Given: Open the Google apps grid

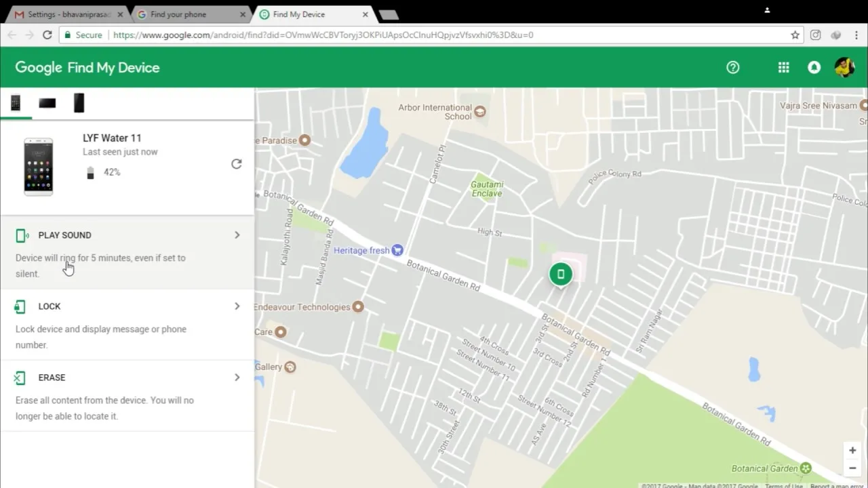Looking at the screenshot, I should (x=783, y=67).
